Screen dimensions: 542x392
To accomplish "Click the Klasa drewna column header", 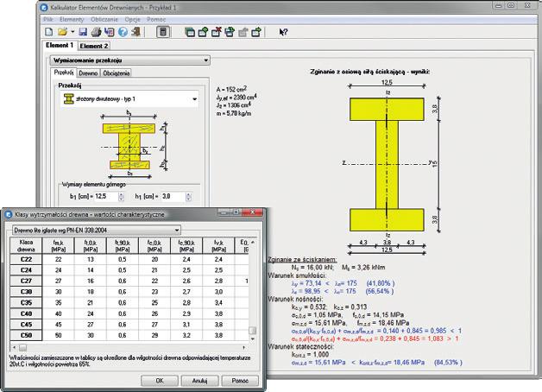I will pyautogui.click(x=26, y=246).
